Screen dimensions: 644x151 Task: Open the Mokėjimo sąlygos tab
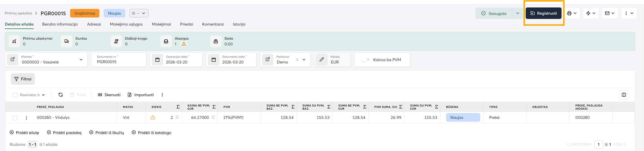[126, 24]
